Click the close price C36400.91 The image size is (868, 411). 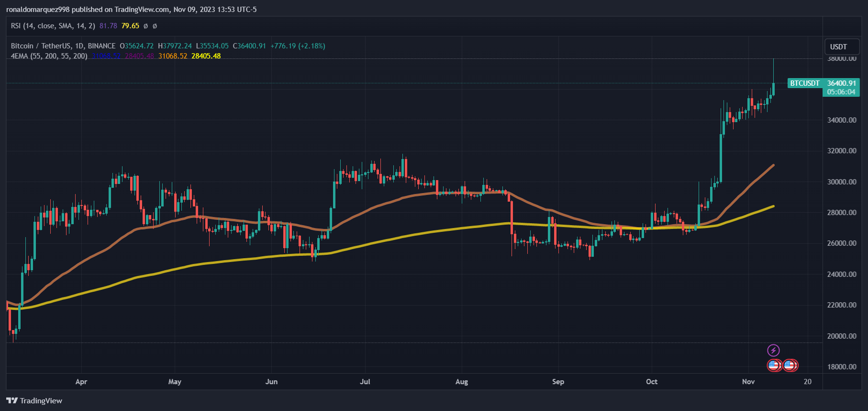tap(249, 46)
